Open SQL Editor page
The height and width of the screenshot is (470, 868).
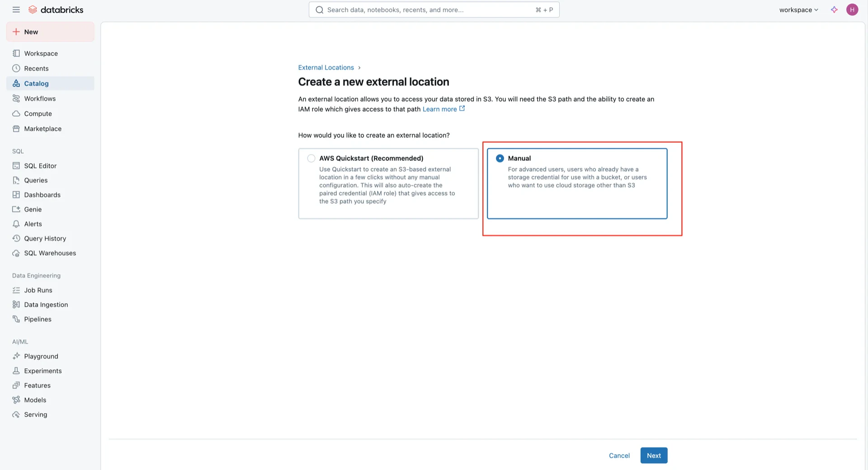pos(50,166)
